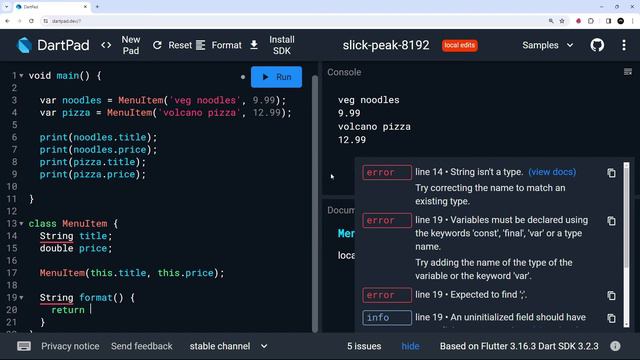
Task: Close the DartPad browser tab
Action: click(x=85, y=7)
